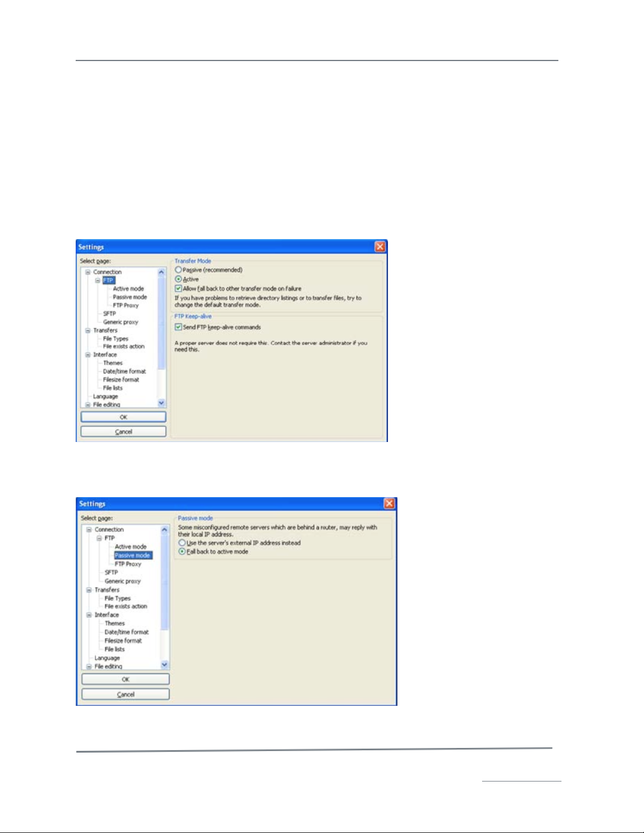The width and height of the screenshot is (644, 833).
Task: Select Use the server's external IP address
Action: point(182,542)
